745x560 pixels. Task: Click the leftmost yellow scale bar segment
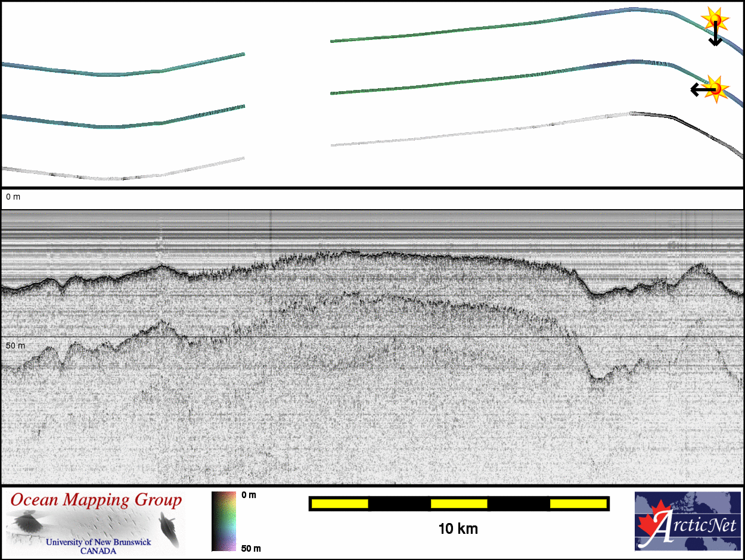pos(339,504)
